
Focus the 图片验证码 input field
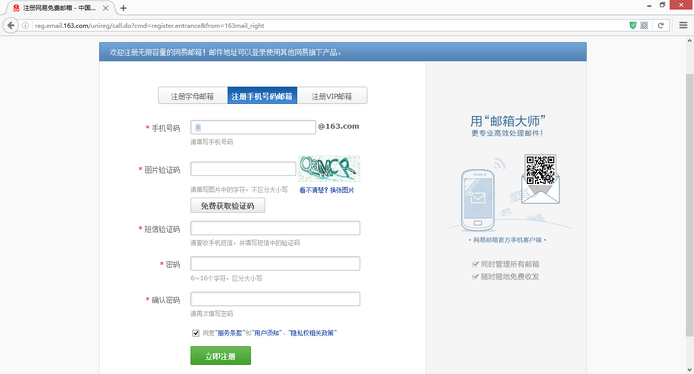243,169
